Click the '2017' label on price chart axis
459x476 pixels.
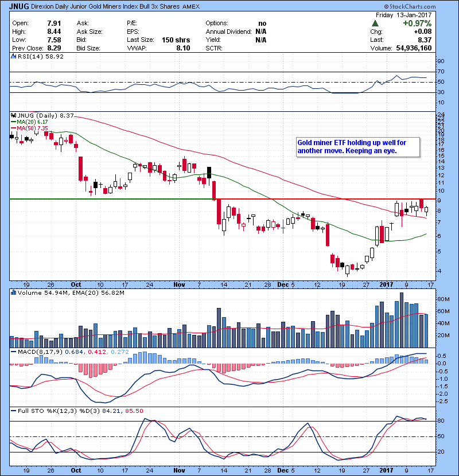[386, 285]
